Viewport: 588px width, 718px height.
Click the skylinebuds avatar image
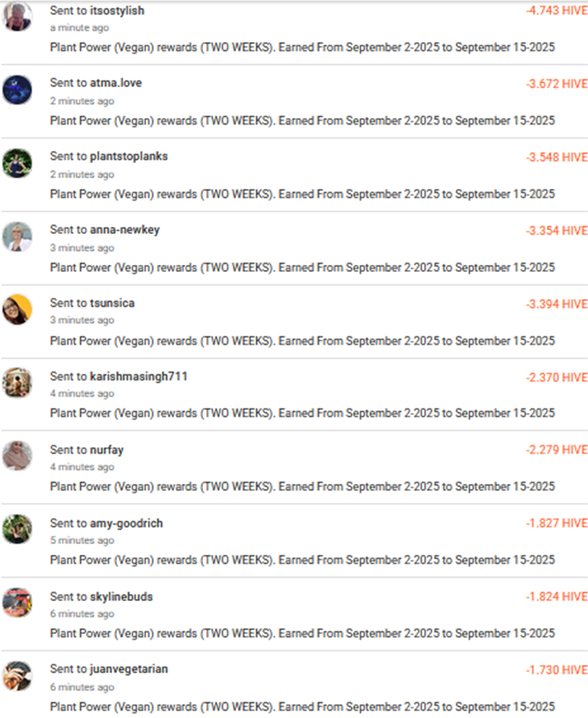[17, 603]
